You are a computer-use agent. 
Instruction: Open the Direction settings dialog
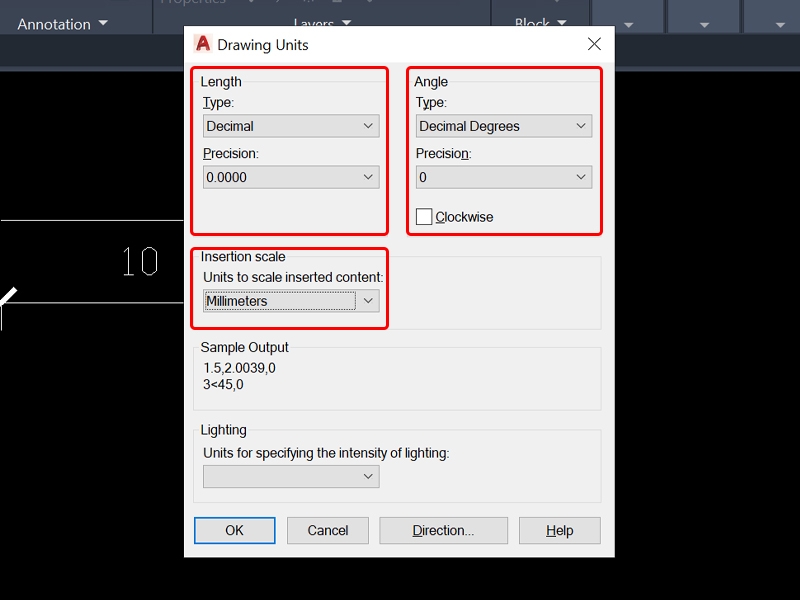(443, 530)
